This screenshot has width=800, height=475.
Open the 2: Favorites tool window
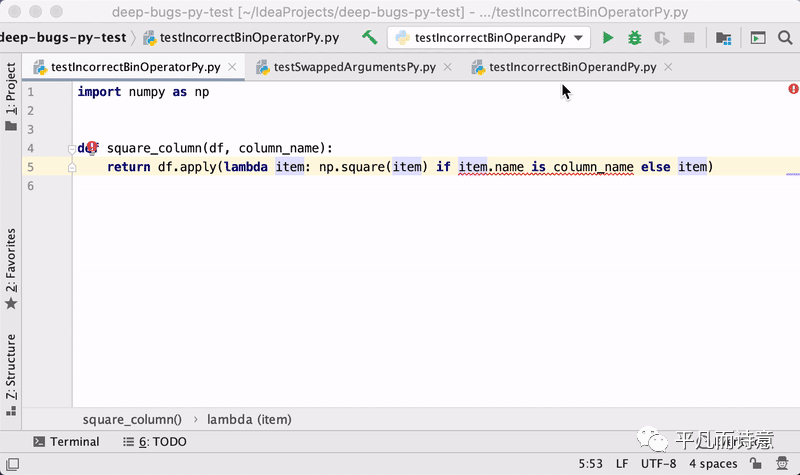point(11,269)
